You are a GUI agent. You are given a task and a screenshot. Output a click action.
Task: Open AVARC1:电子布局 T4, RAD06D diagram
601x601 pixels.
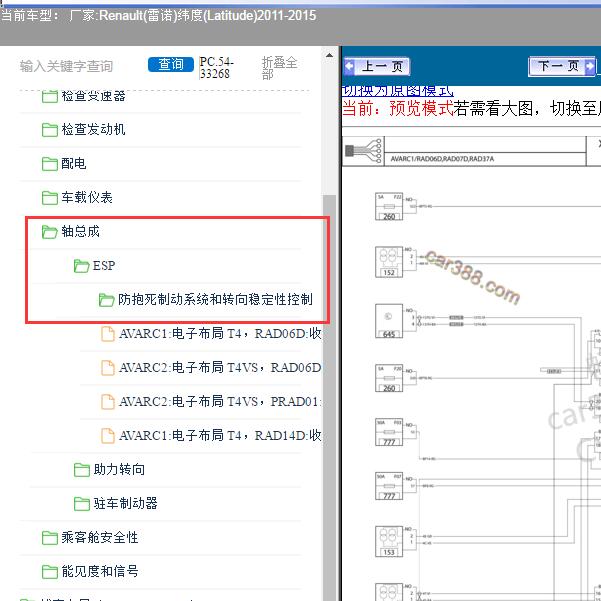pos(220,333)
